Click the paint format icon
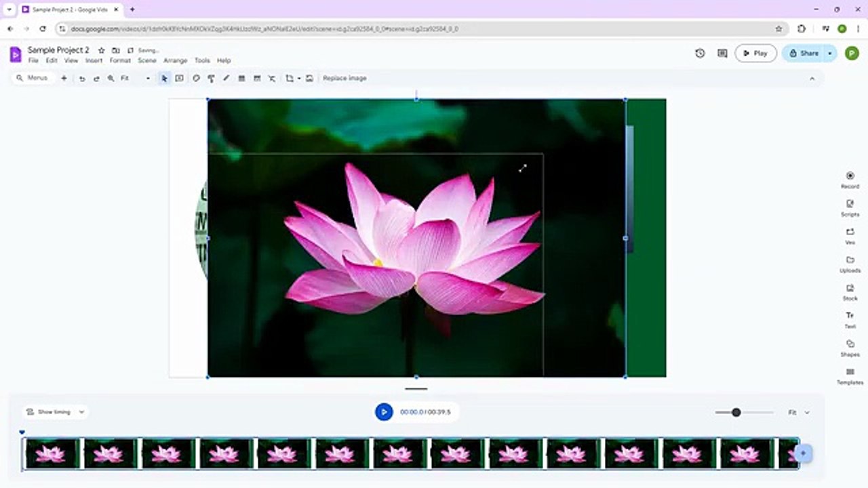This screenshot has height=488, width=868. 211,79
